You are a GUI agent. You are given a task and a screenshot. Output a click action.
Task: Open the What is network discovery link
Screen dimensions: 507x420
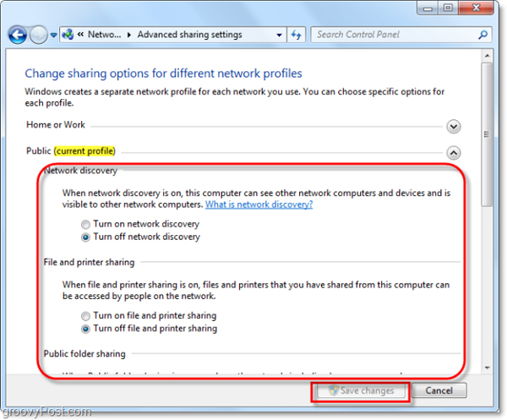[x=259, y=205]
